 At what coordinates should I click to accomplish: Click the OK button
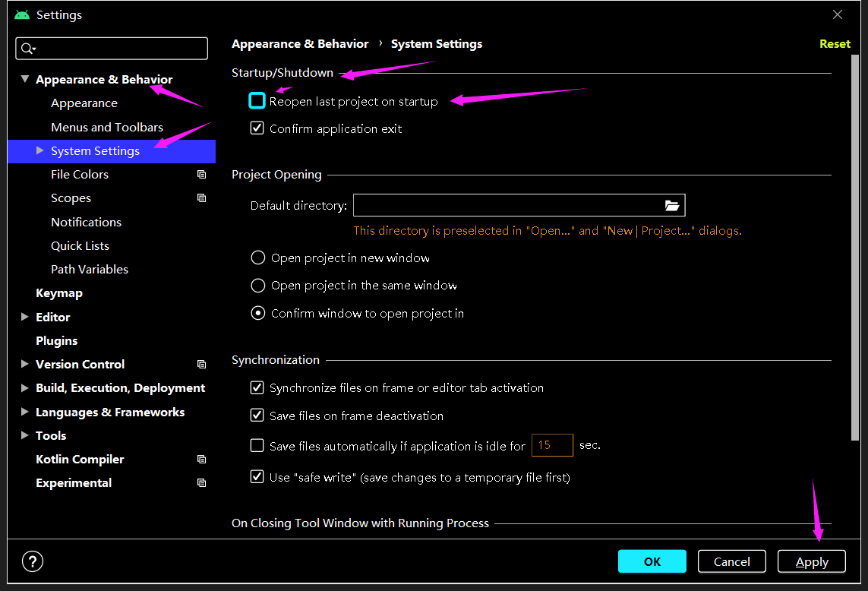652,561
